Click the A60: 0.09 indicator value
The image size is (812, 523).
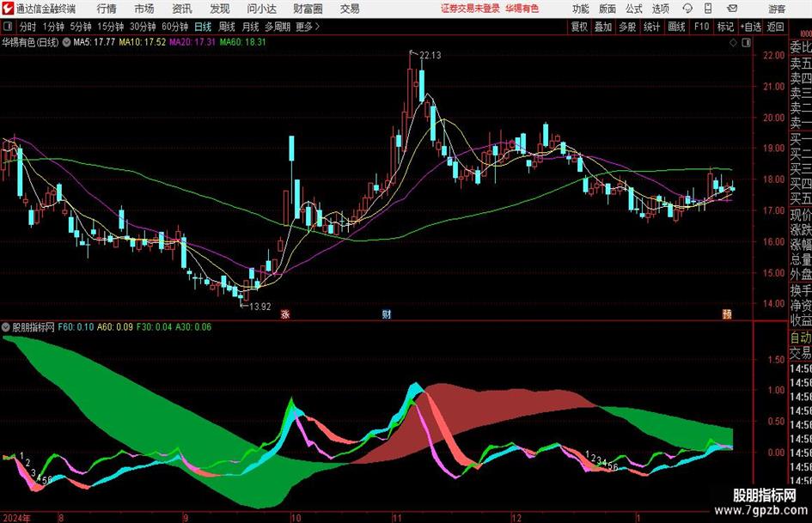(115, 327)
